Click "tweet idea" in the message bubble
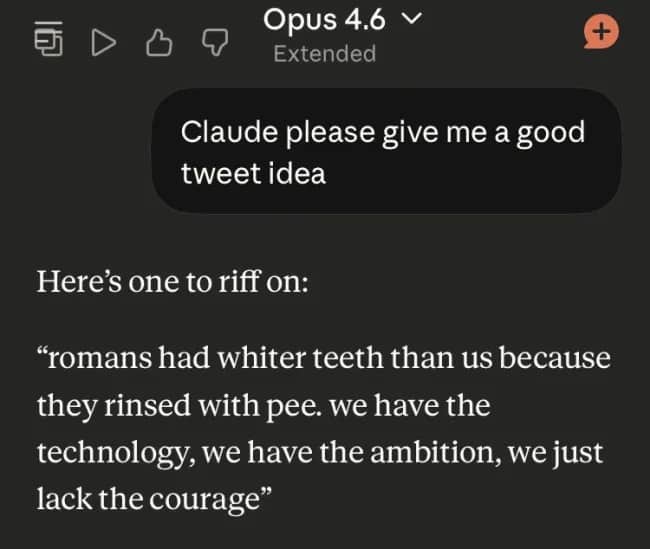Viewport: 650px width, 549px height. click(x=253, y=172)
